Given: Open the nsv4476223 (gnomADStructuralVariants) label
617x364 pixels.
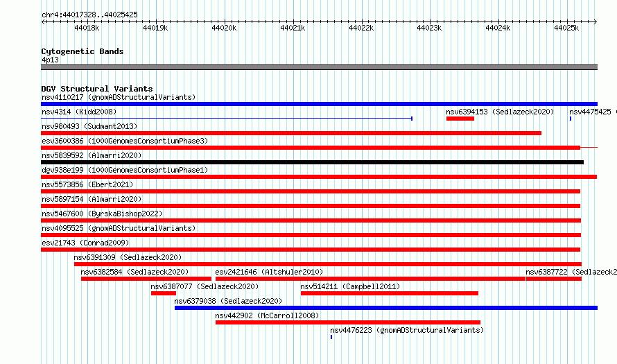Looking at the screenshot, I should [x=407, y=330].
